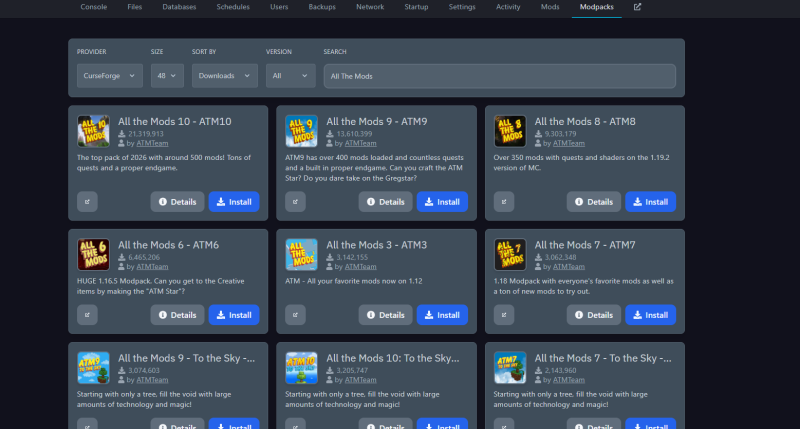Switch to the Schedules tab
The height and width of the screenshot is (429, 800).
coord(233,7)
